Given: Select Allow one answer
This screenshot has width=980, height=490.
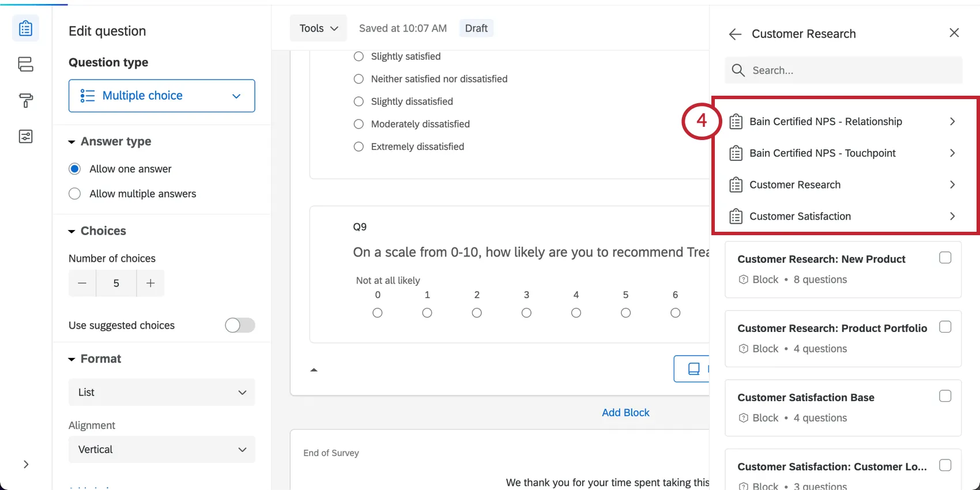Looking at the screenshot, I should tap(74, 168).
